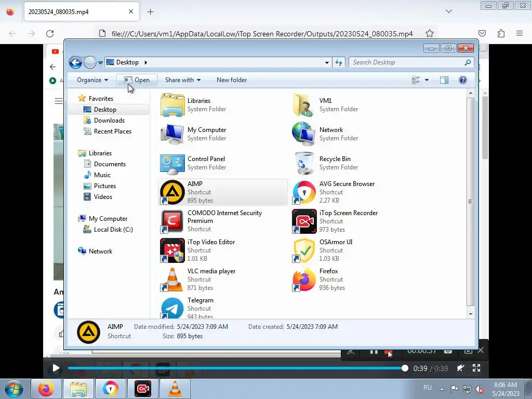
Task: Open the Share with dropdown
Action: [182, 80]
